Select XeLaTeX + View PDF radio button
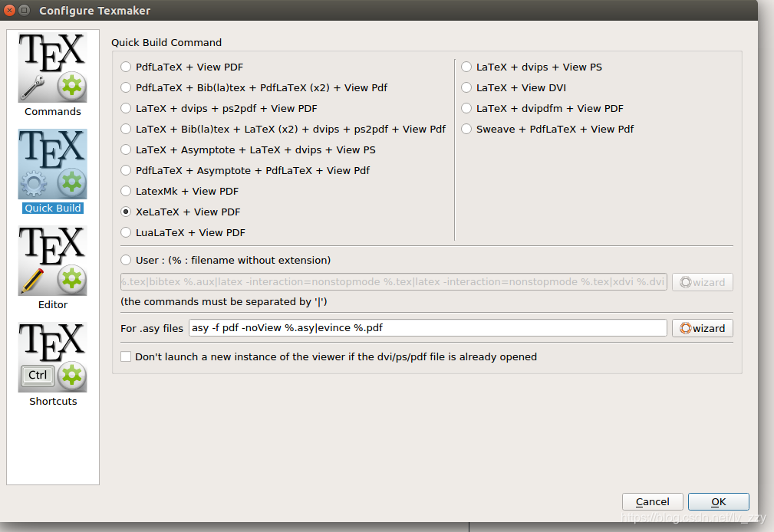Image resolution: width=774 pixels, height=532 pixels. tap(126, 212)
